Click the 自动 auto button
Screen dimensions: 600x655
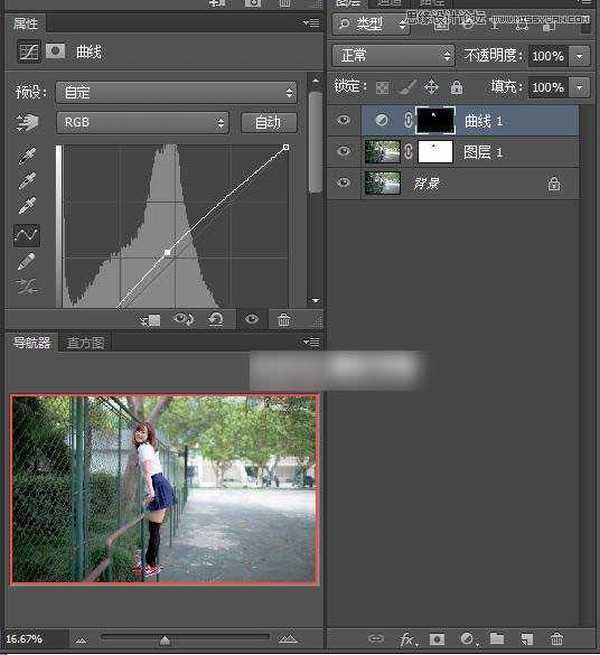[268, 122]
